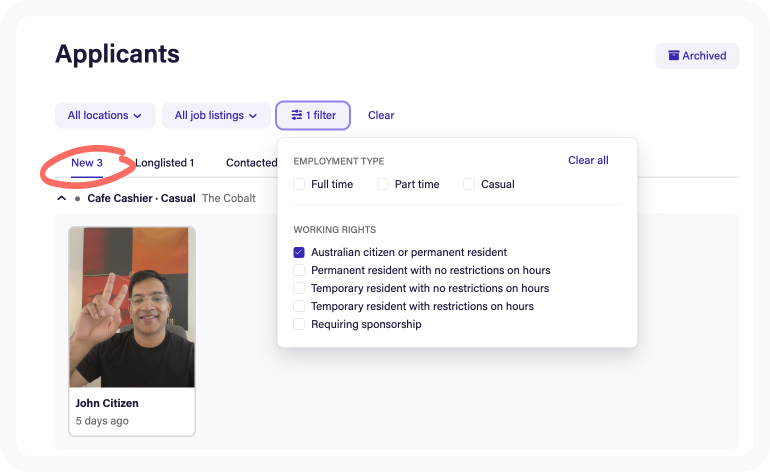Image resolution: width=770 pixels, height=472 pixels.
Task: Uncheck Australian citizen or permanent resident
Action: (x=299, y=252)
